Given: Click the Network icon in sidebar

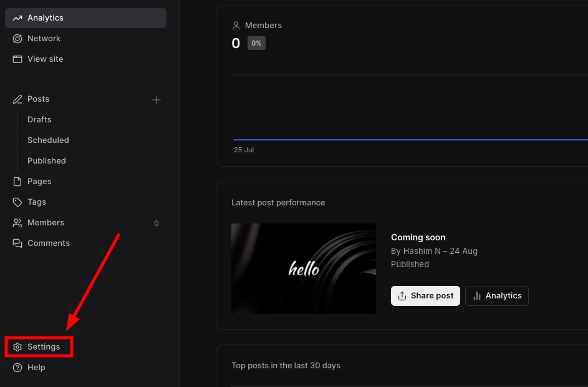Looking at the screenshot, I should [17, 39].
